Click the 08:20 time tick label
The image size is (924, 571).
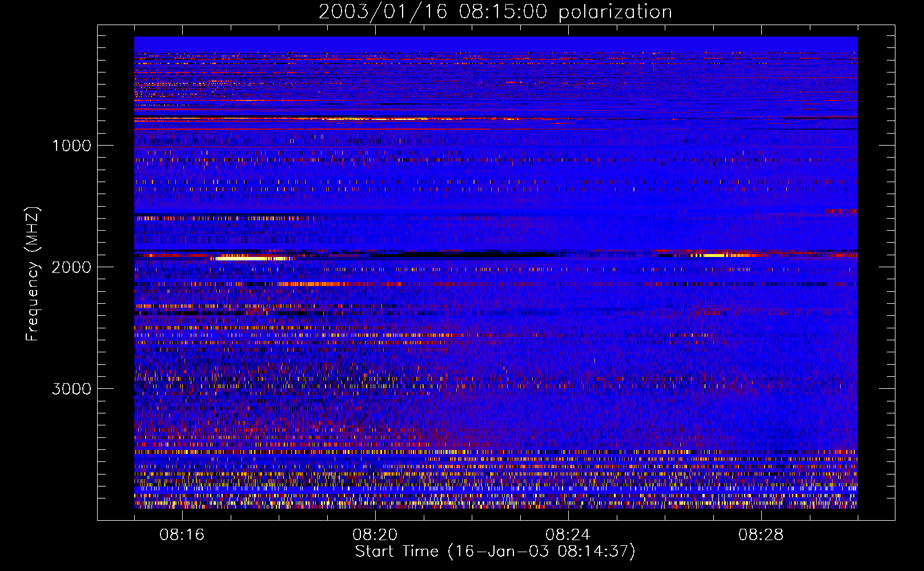[375, 535]
